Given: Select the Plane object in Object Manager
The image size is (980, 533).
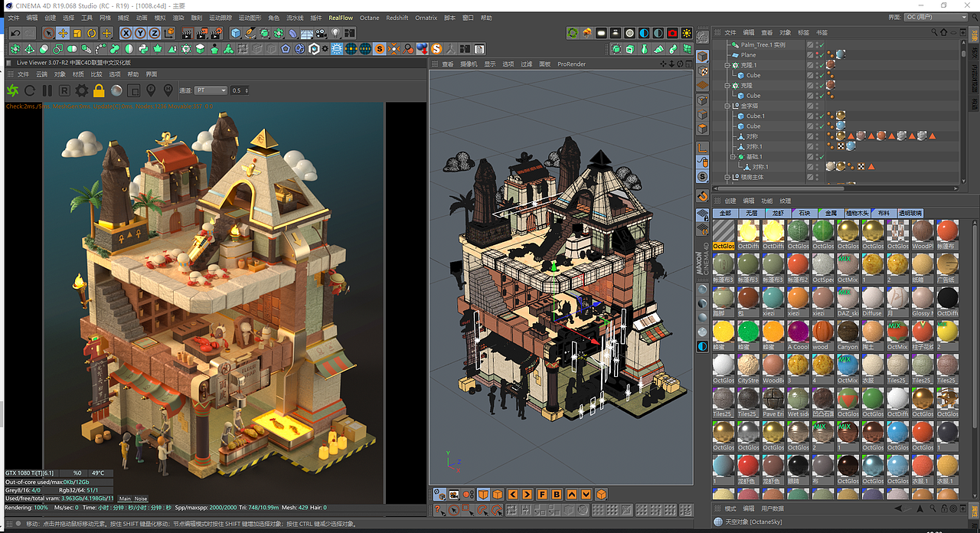Looking at the screenshot, I should click(x=748, y=55).
